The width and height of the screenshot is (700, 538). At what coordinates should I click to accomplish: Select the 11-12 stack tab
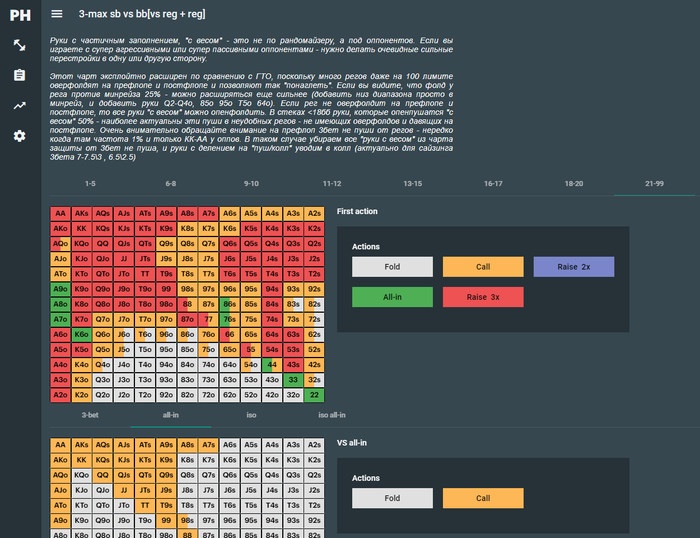pos(332,184)
